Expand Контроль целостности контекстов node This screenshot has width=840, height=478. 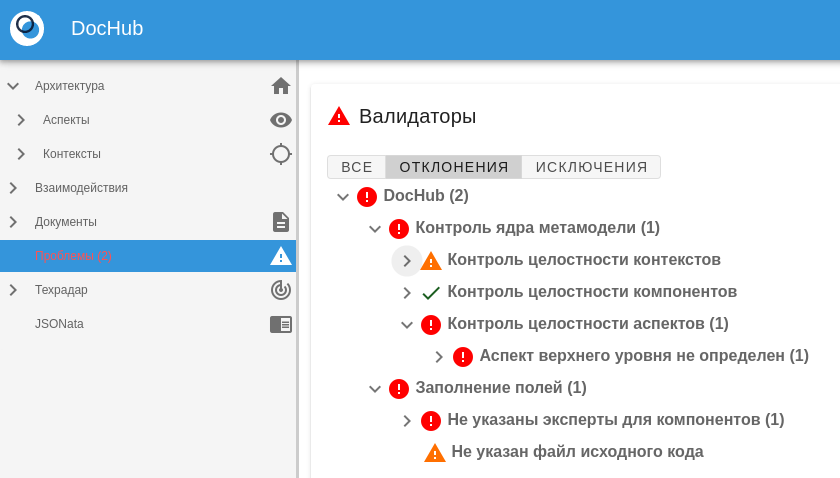(407, 261)
